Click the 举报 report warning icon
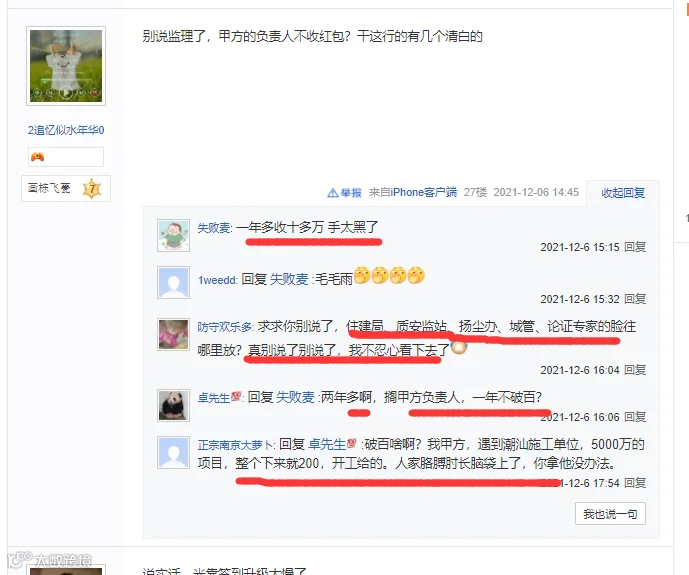 click(333, 193)
